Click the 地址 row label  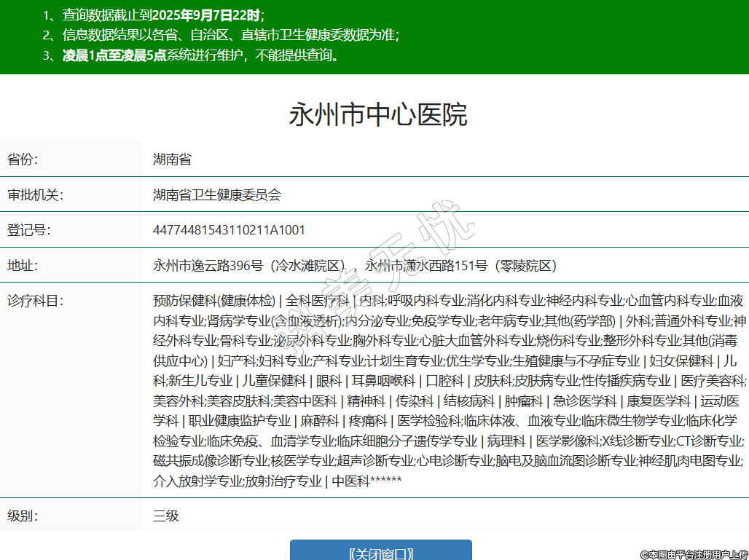point(23,265)
